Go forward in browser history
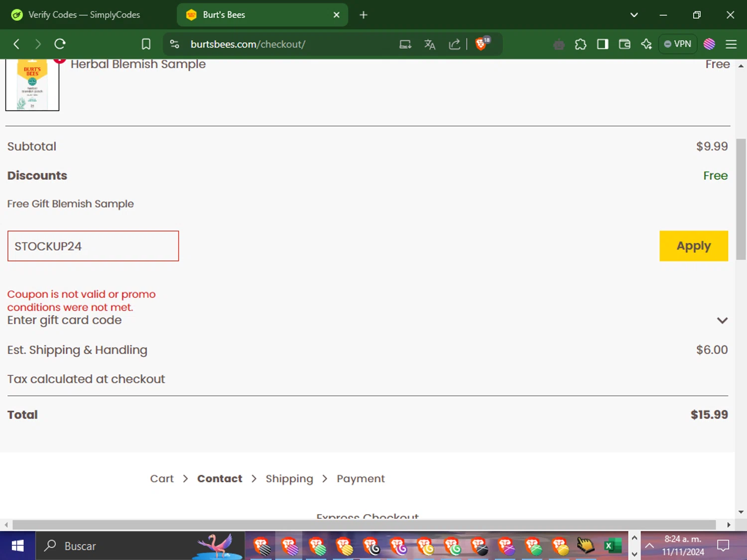747x560 pixels. pyautogui.click(x=38, y=44)
